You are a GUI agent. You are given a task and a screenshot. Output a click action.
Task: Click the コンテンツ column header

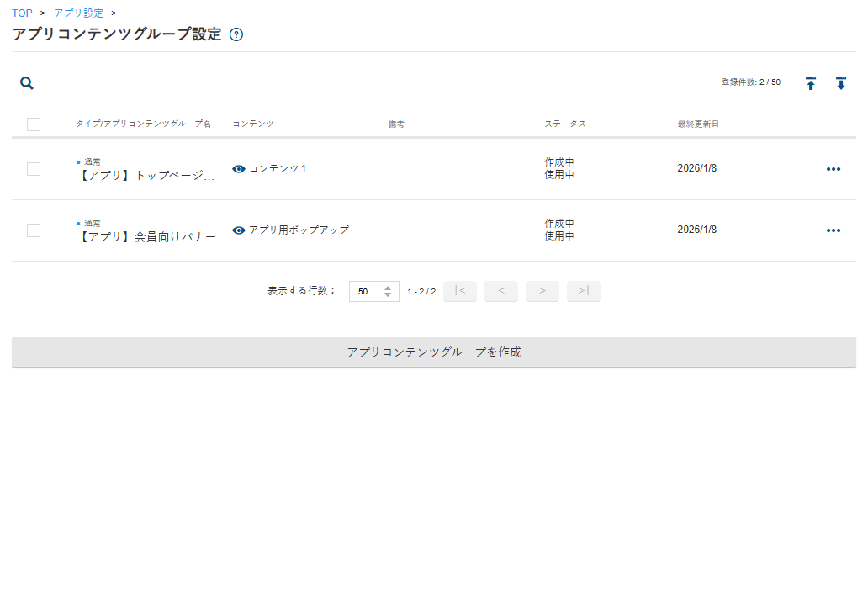pos(253,124)
